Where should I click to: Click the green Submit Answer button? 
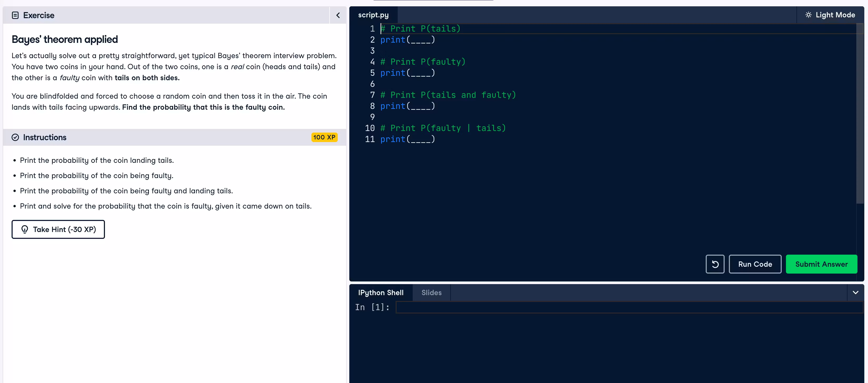tap(821, 264)
